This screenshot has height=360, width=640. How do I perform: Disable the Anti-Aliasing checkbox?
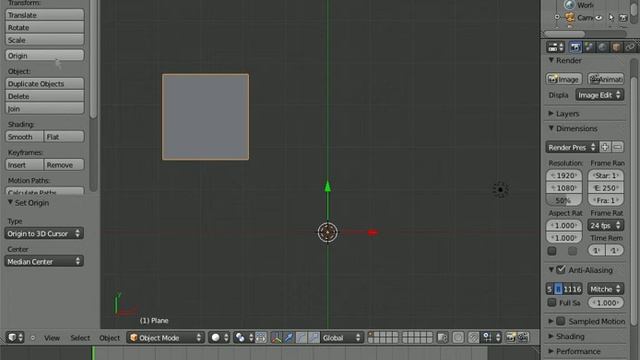coord(561,269)
